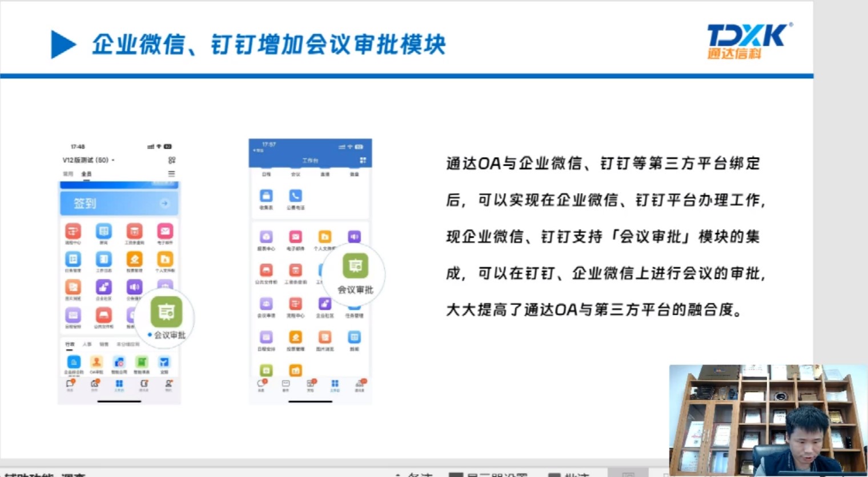Tap 公费电话 phone icon in 工作台 phone
The width and height of the screenshot is (868, 477).
pyautogui.click(x=295, y=195)
